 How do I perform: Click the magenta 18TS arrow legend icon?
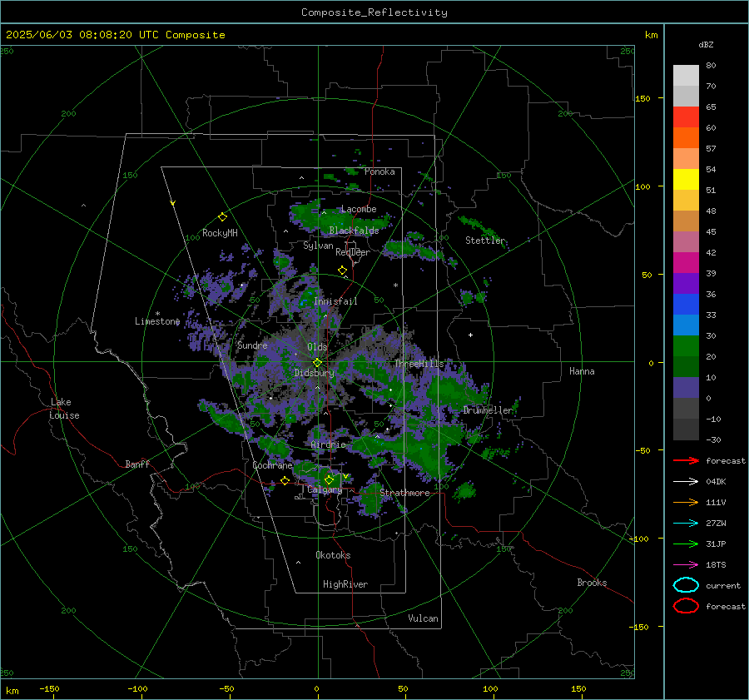(686, 565)
